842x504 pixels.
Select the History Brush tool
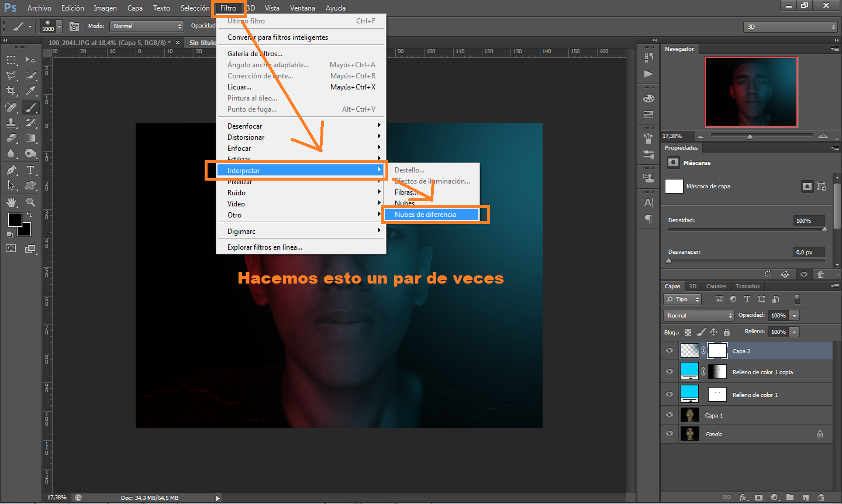click(x=30, y=123)
